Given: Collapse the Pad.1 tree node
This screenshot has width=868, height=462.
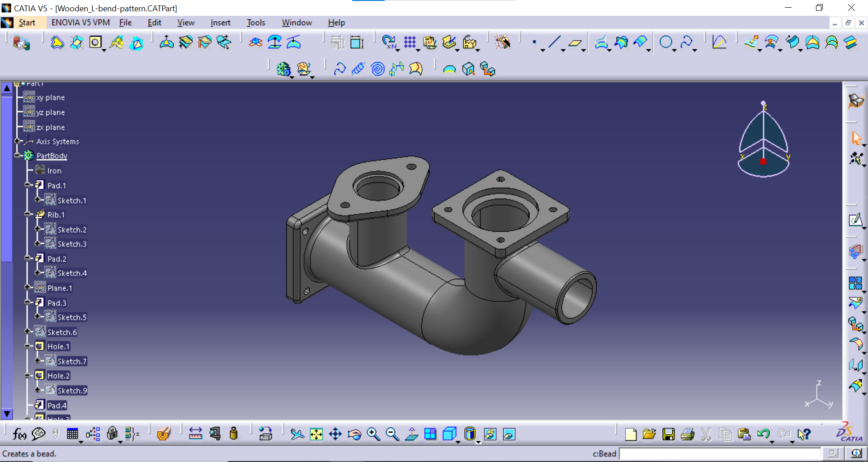Looking at the screenshot, I should pos(28,185).
